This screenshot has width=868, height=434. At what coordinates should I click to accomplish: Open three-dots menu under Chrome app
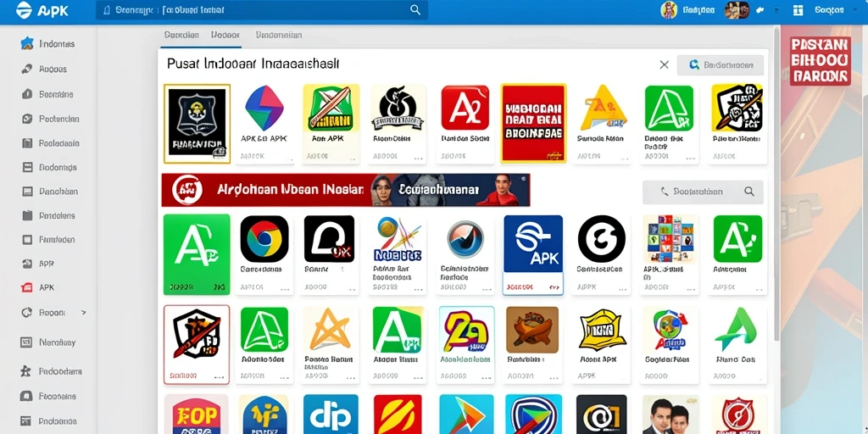click(x=285, y=288)
